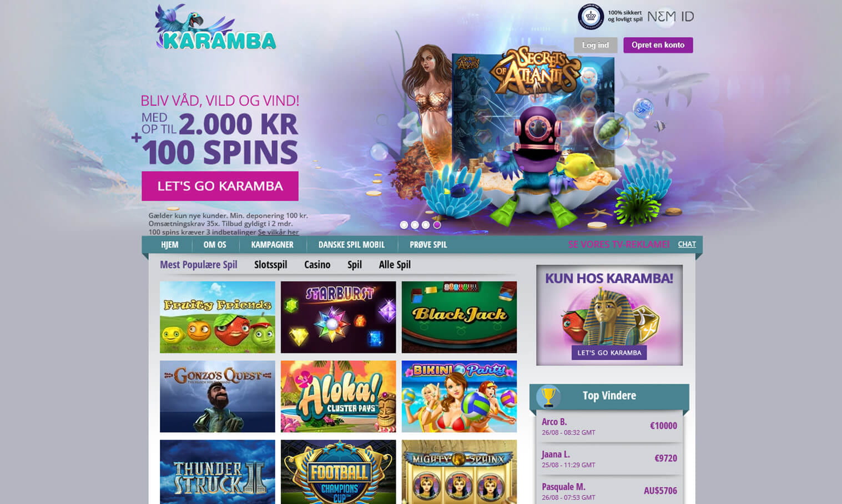Click the safe and legal gaming badge
The width and height of the screenshot is (842, 504).
point(609,16)
